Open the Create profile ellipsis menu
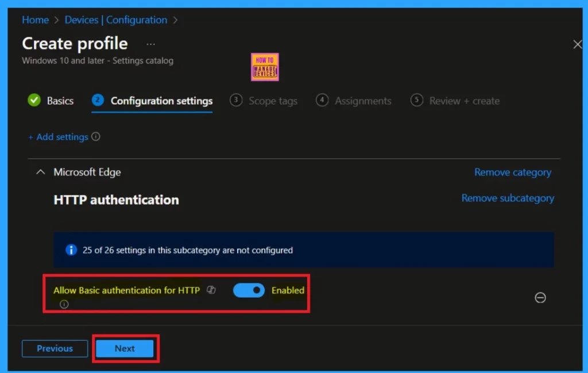This screenshot has width=588, height=373. (150, 44)
